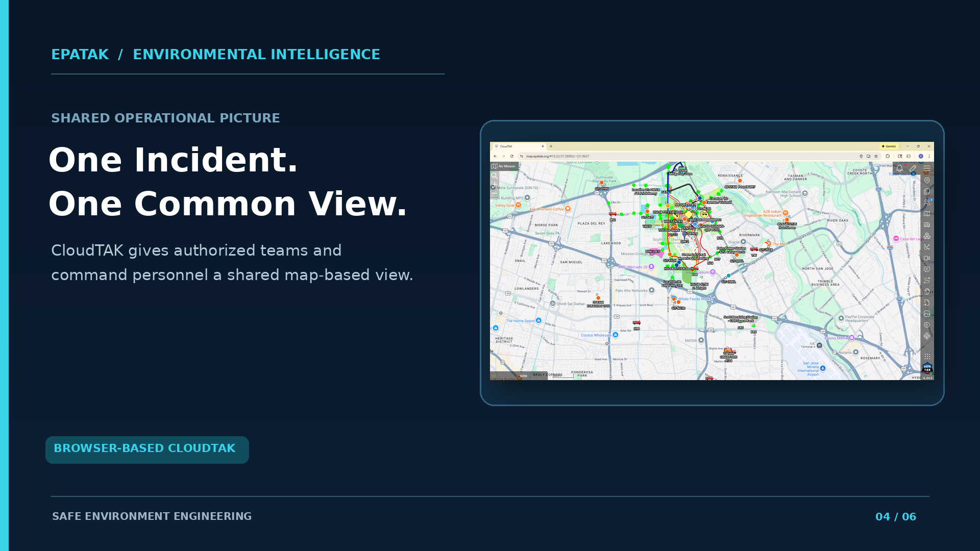The width and height of the screenshot is (980, 551).
Task: Open the browser extensions puzzle icon
Action: coord(888,156)
